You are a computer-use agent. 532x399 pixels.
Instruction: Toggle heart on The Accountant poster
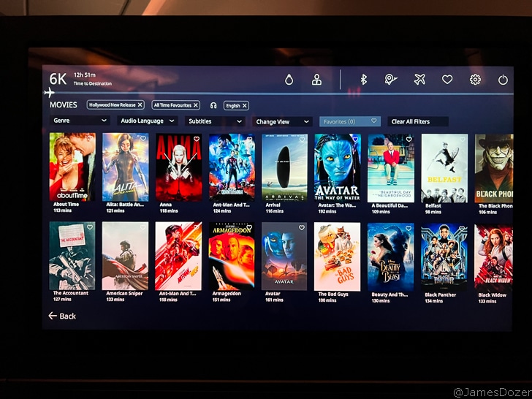[90, 227]
